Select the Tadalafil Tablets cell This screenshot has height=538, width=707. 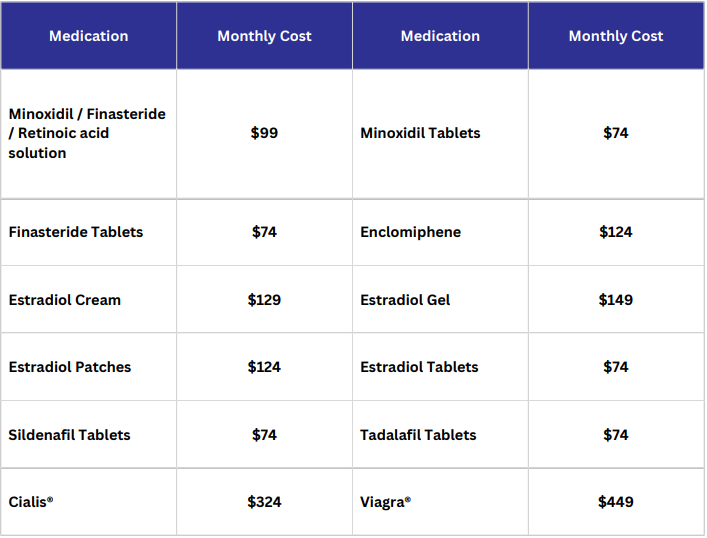pos(418,435)
